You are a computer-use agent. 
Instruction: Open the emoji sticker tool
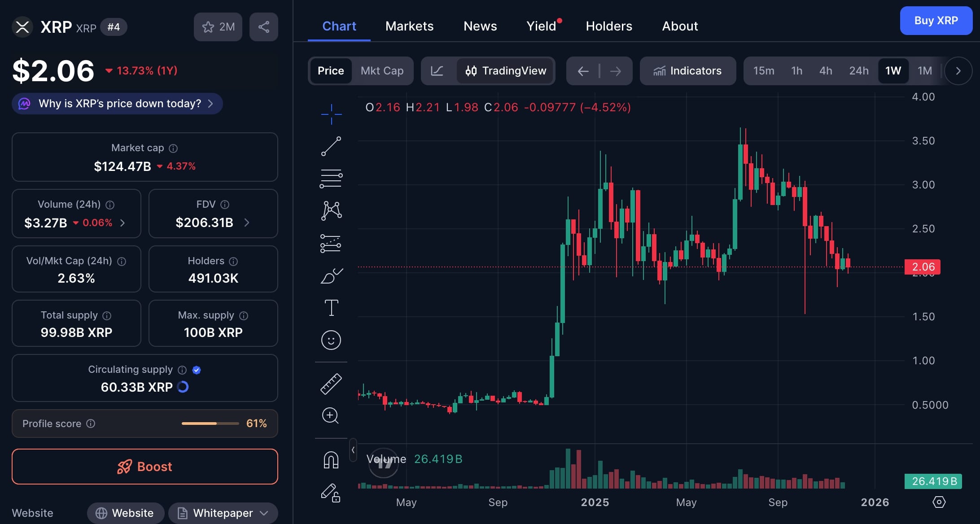331,340
